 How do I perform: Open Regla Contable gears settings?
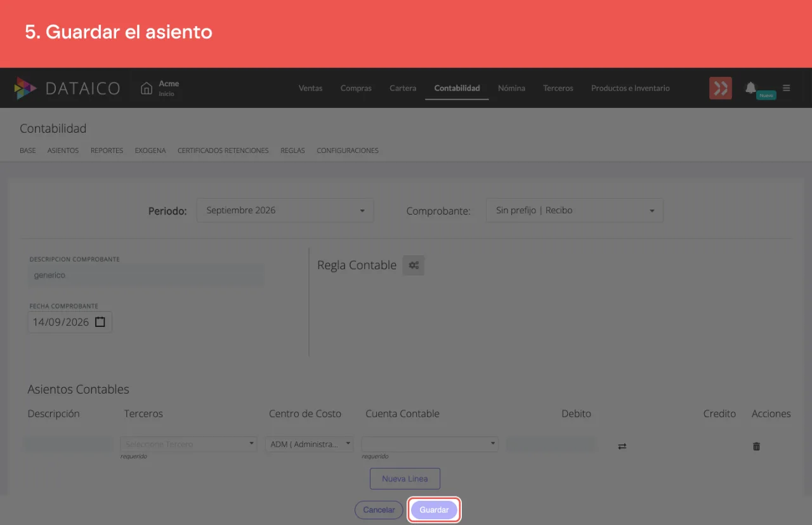(x=414, y=265)
